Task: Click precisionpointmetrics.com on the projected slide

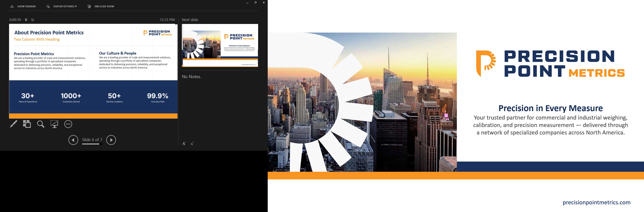Action: tap(597, 202)
